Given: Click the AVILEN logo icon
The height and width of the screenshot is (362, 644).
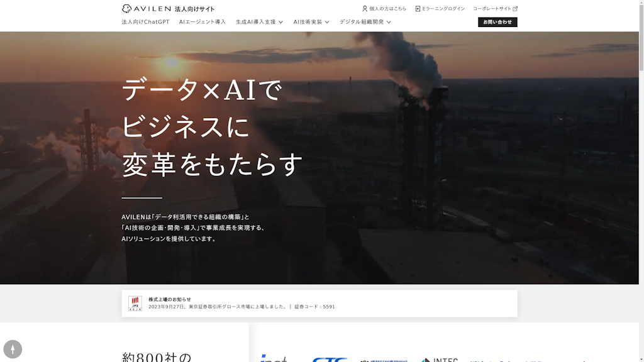Looking at the screenshot, I should [x=126, y=9].
